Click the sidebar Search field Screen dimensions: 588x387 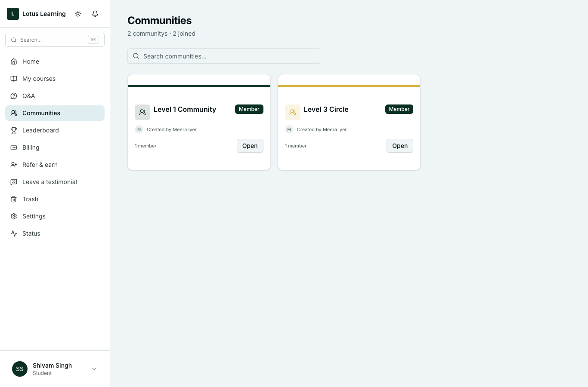click(55, 40)
